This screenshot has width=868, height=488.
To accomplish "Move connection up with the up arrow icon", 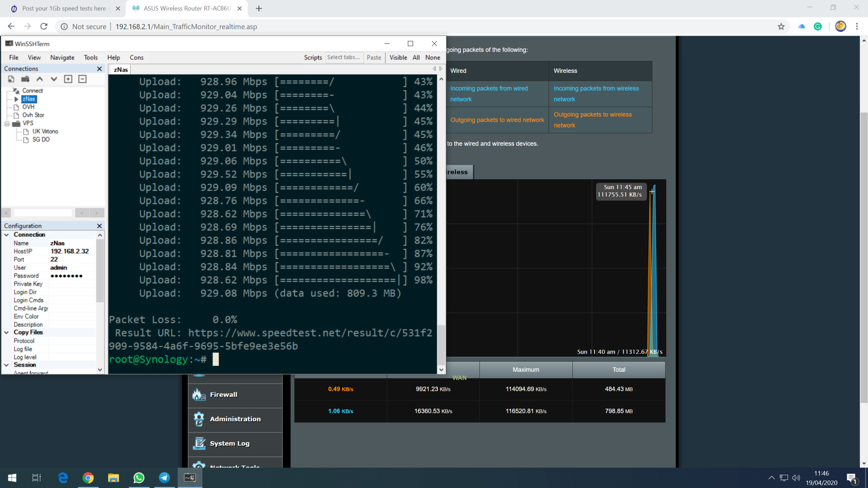I will pos(39,79).
